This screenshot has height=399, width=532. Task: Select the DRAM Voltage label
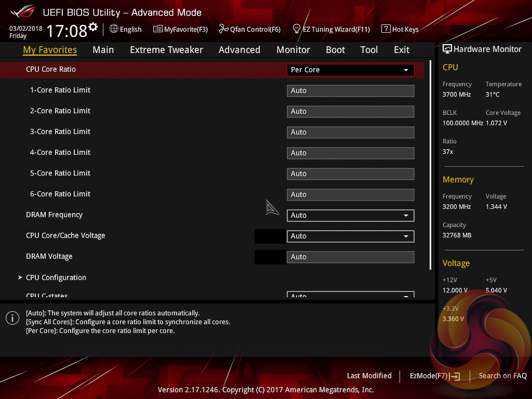coord(49,256)
